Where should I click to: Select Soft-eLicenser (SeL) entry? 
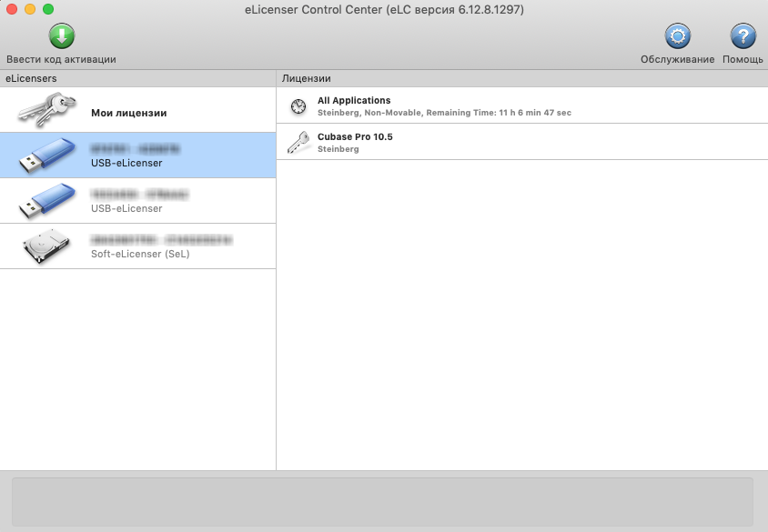point(137,246)
